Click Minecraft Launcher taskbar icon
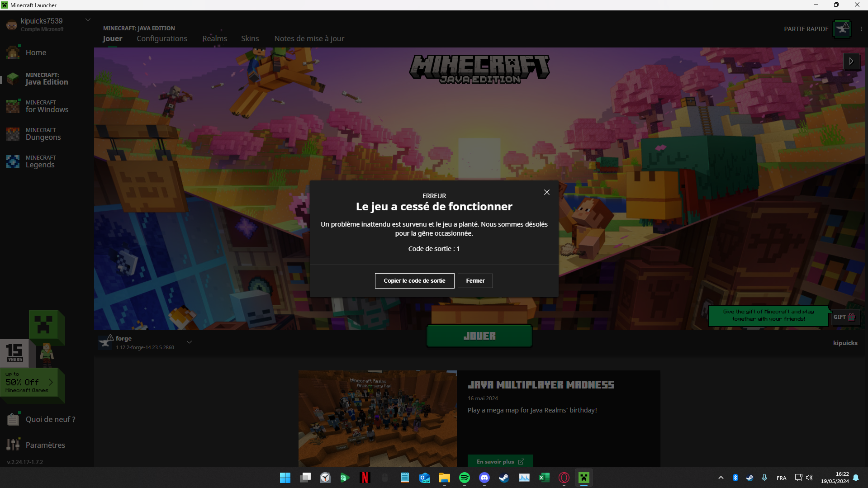The image size is (868, 488). point(583,478)
